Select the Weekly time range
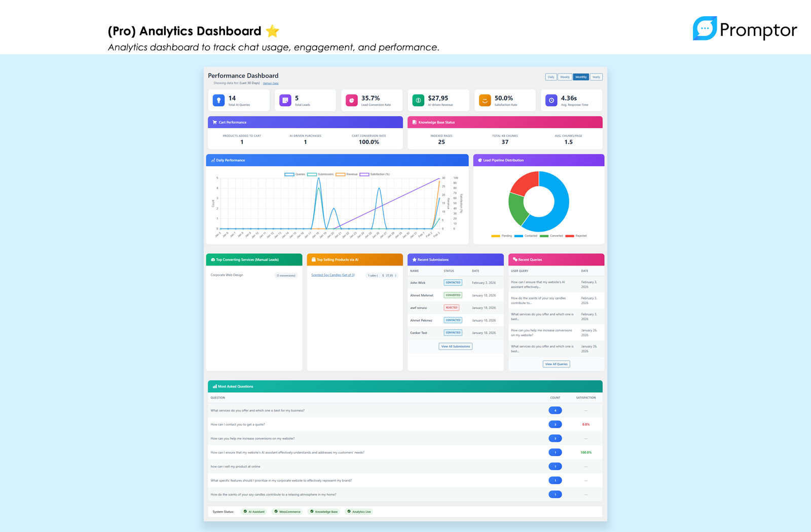 [565, 77]
